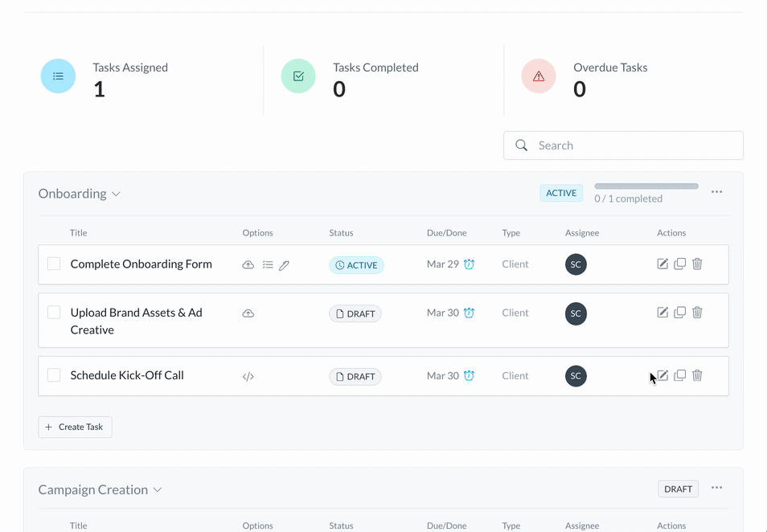Image resolution: width=767 pixels, height=532 pixels.
Task: Edit the Complete Onboarding Form task
Action: [x=662, y=264]
